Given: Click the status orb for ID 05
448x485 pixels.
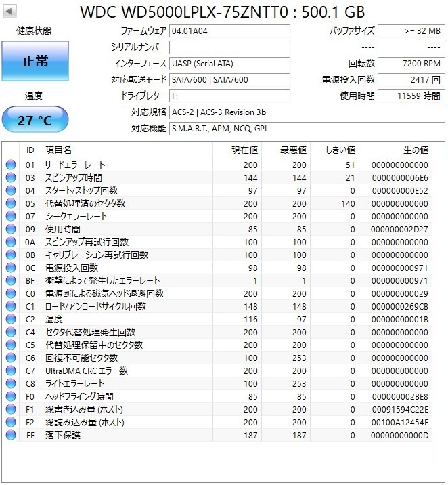Looking at the screenshot, I should coord(11,203).
